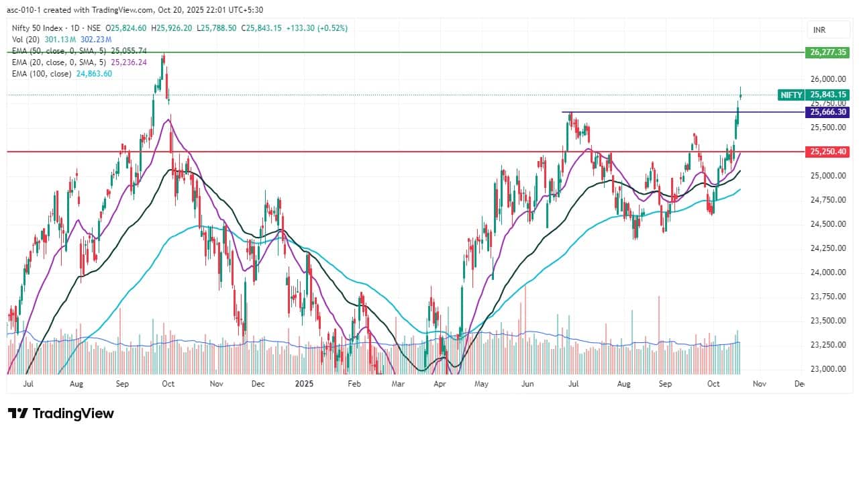Click the TradingView logo icon

[x=17, y=413]
